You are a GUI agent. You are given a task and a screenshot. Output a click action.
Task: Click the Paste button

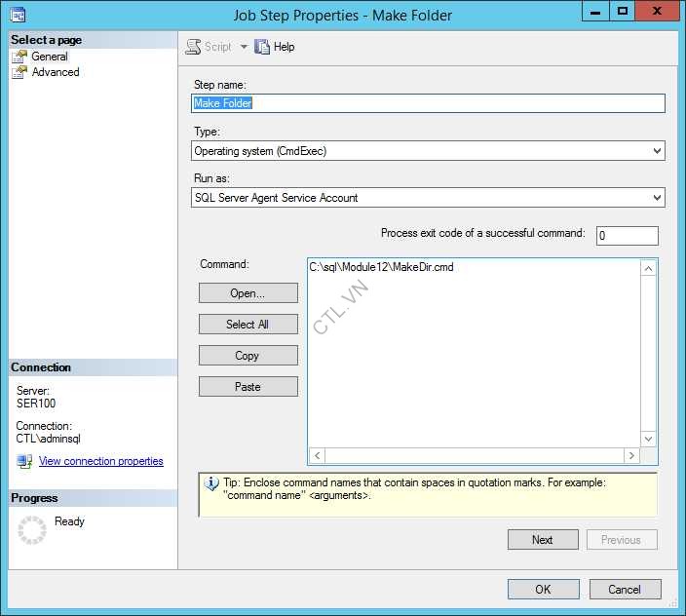click(x=248, y=387)
